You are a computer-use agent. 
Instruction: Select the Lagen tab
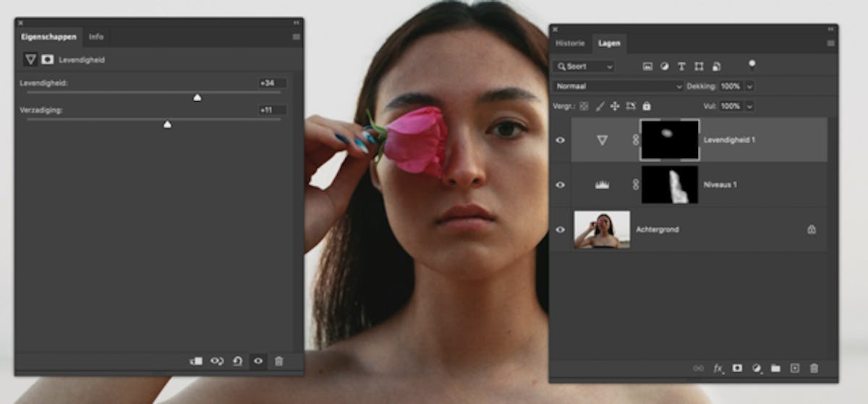tap(609, 43)
